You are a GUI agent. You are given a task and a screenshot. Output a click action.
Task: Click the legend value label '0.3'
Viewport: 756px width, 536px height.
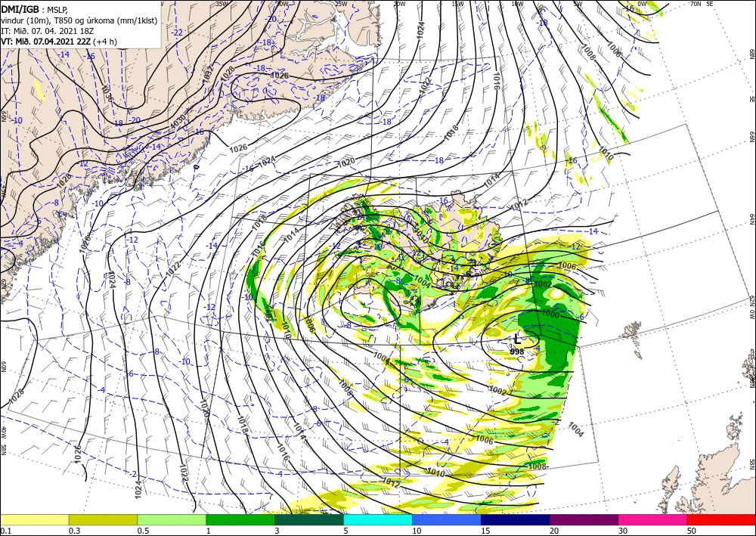coord(74,531)
